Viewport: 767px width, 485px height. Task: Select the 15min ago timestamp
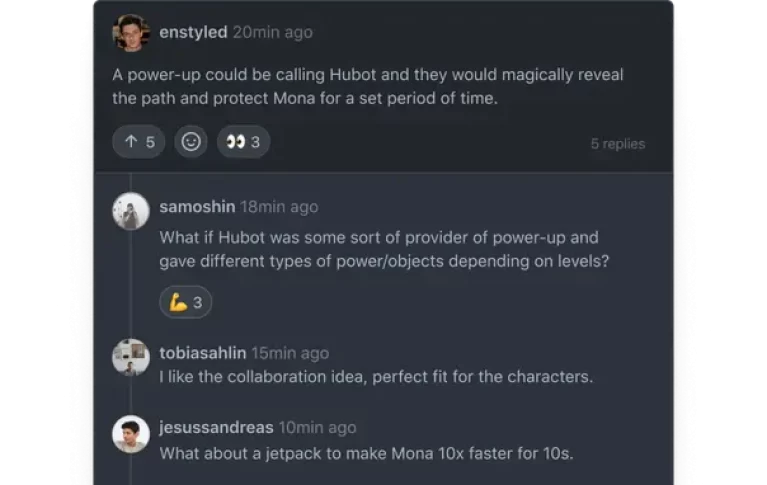pyautogui.click(x=290, y=353)
